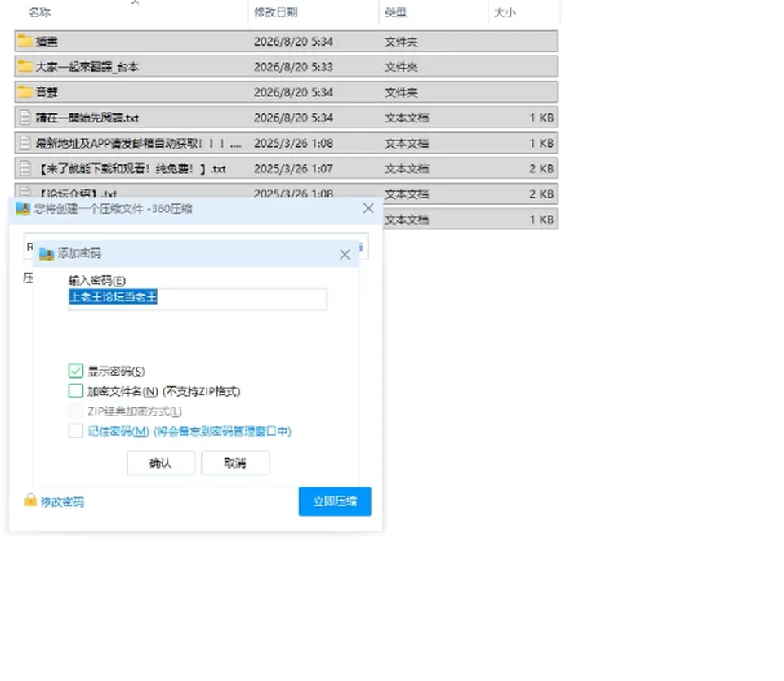Select the 插画 folder name
This screenshot has height=681, width=784.
[x=47, y=42]
